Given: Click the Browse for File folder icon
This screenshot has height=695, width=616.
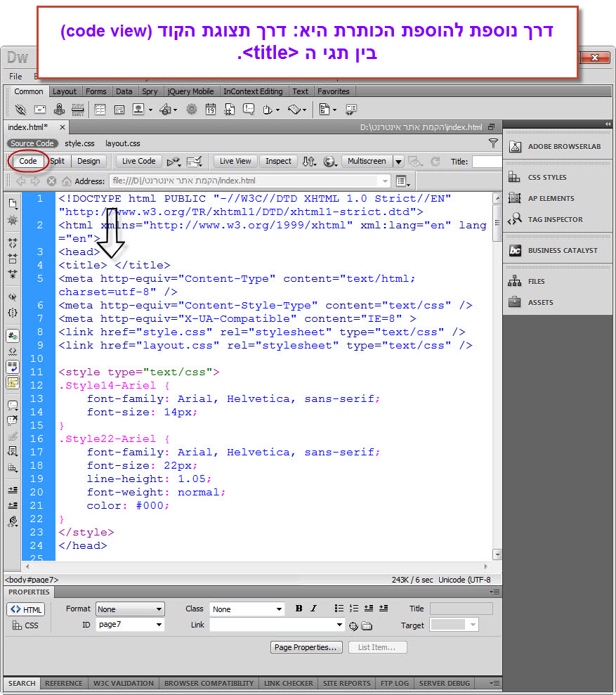Looking at the screenshot, I should click(367, 625).
